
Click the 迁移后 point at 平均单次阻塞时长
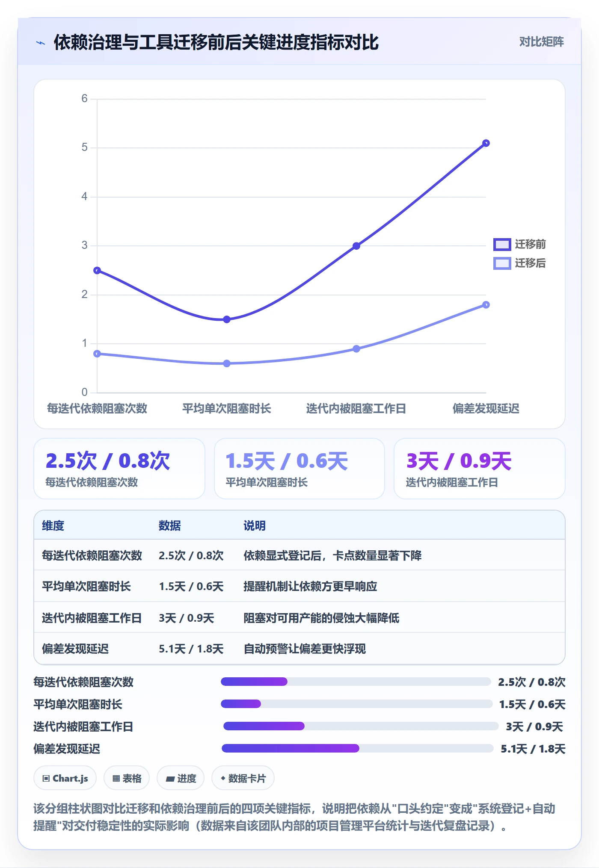pyautogui.click(x=227, y=363)
